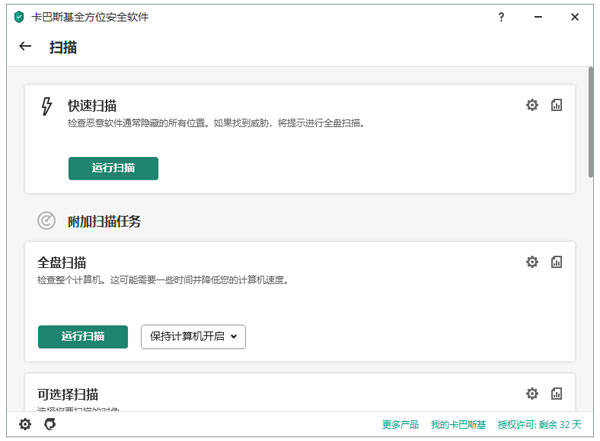
Task: Open settings gear for 快速扫描
Action: click(532, 105)
